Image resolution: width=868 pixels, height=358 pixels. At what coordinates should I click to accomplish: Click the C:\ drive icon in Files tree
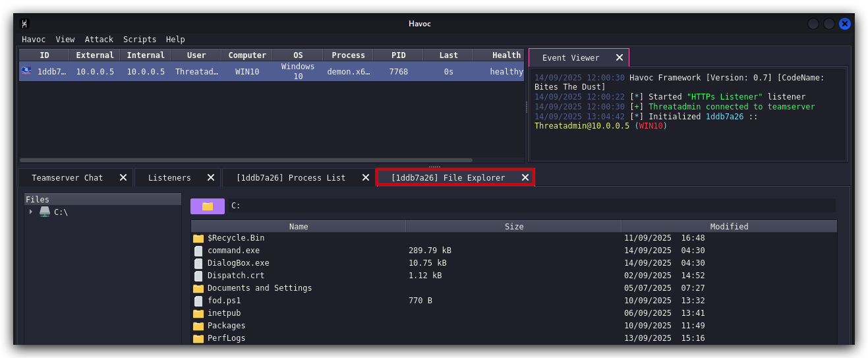45,212
